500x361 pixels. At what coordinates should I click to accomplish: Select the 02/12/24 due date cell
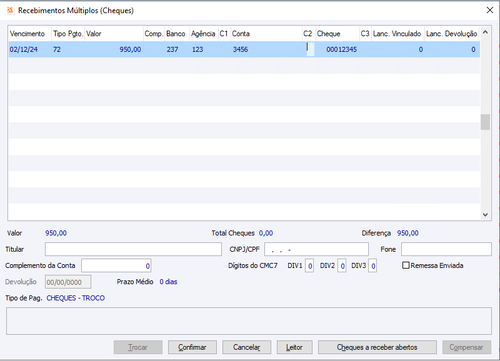30,49
